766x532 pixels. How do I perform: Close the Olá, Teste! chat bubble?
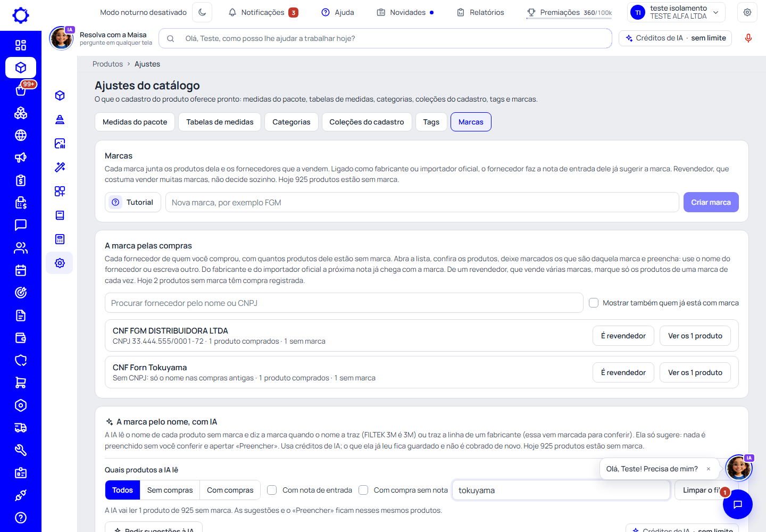point(709,469)
